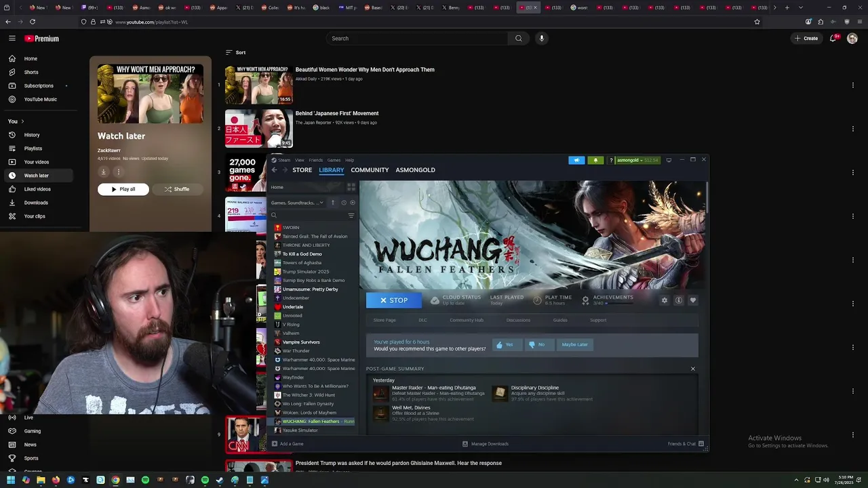Open the ASMONGOLD profile tab
The width and height of the screenshot is (868, 488).
click(x=416, y=170)
